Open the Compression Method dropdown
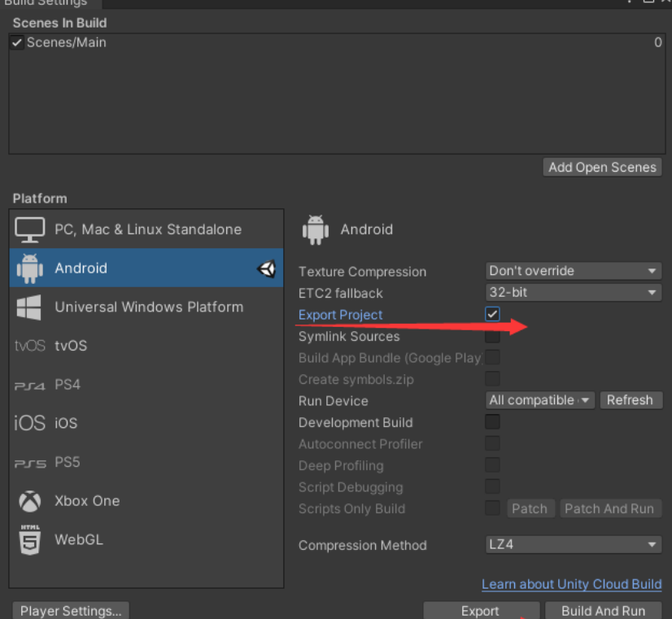Screen dimensions: 672x619 click(x=574, y=544)
